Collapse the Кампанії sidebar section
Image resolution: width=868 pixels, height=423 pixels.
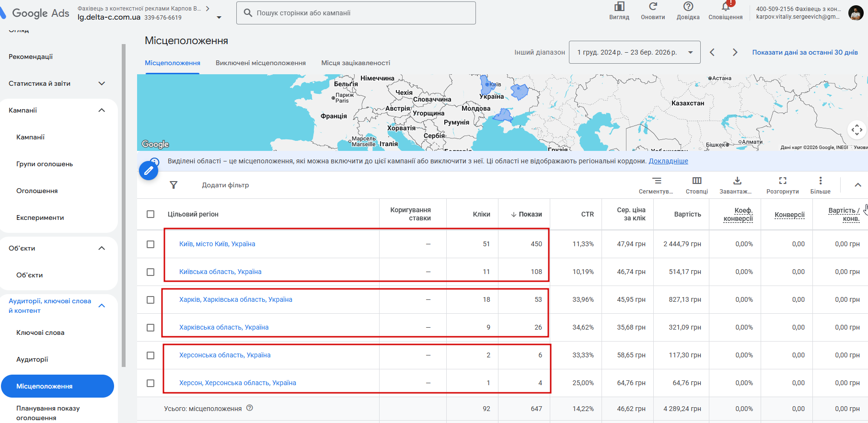pyautogui.click(x=102, y=110)
